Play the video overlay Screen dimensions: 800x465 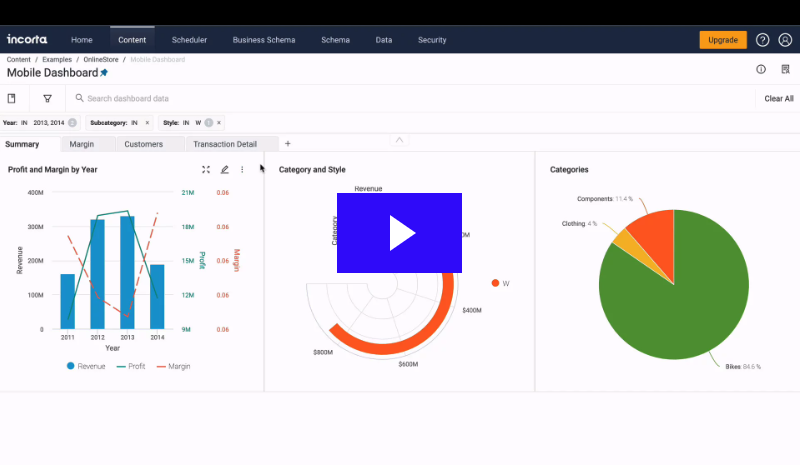click(x=400, y=233)
